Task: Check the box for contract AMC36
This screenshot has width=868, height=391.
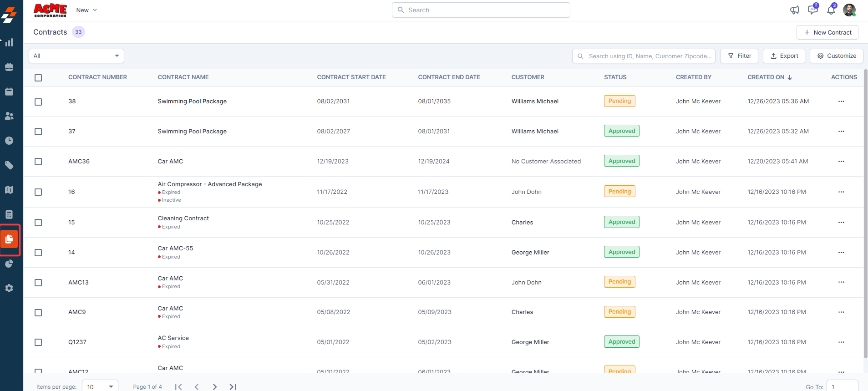Action: [38, 162]
